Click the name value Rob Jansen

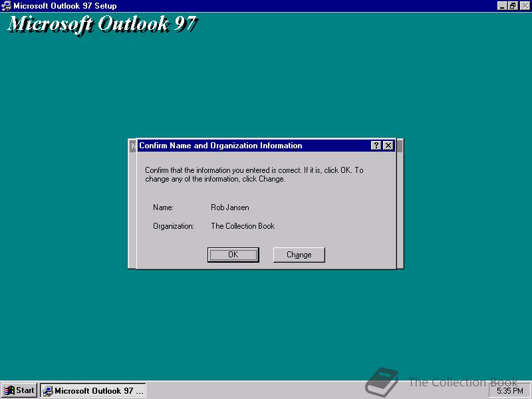(229, 207)
